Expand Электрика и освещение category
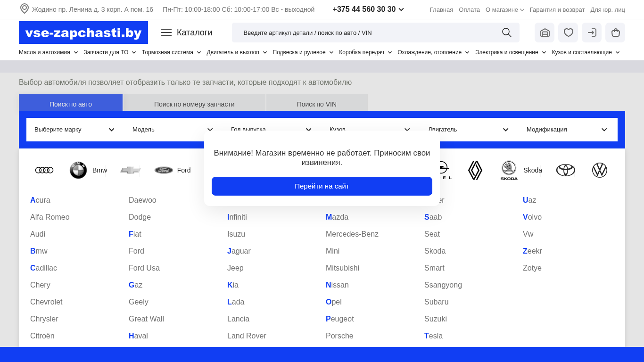This screenshot has height=362, width=644. [x=511, y=52]
